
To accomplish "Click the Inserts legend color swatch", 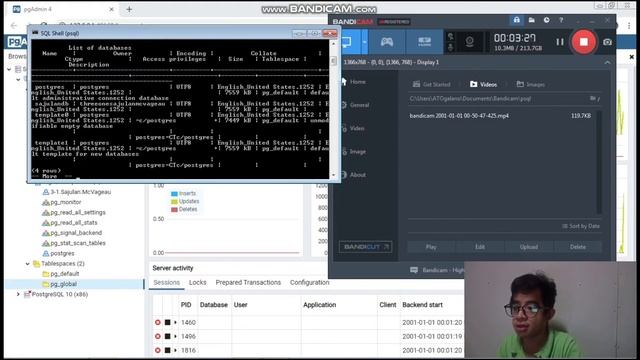I will click(174, 193).
